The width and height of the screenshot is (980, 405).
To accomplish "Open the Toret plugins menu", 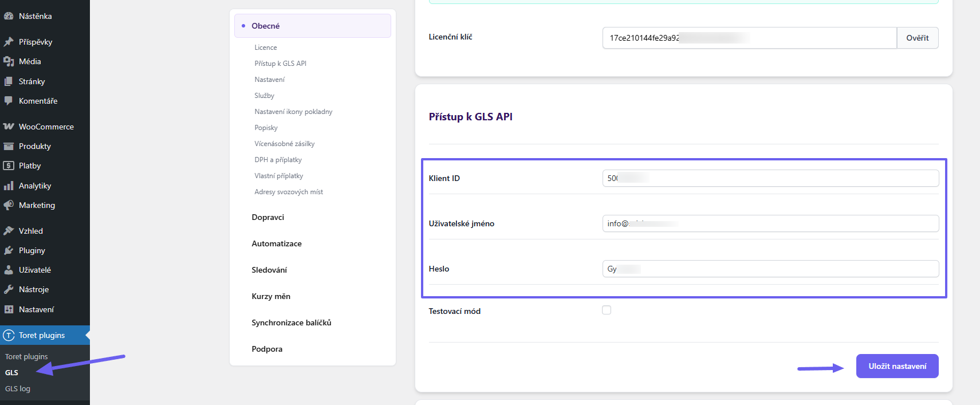I will [x=45, y=335].
